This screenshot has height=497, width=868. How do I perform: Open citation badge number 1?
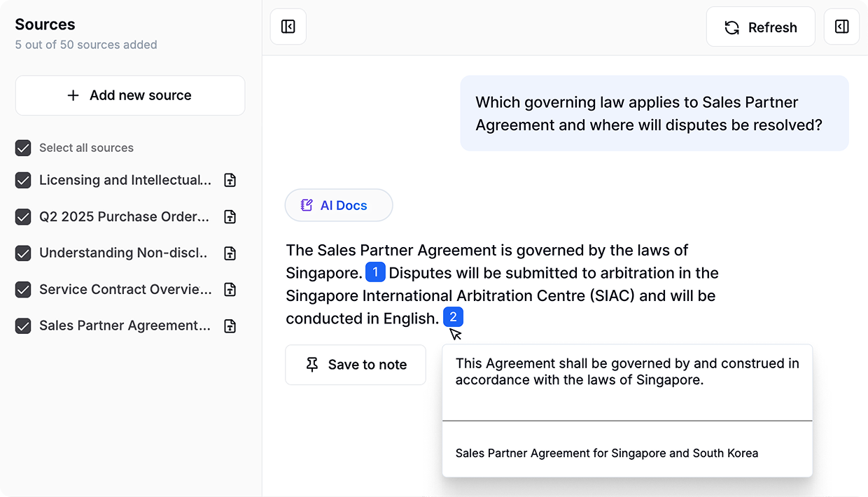(375, 272)
